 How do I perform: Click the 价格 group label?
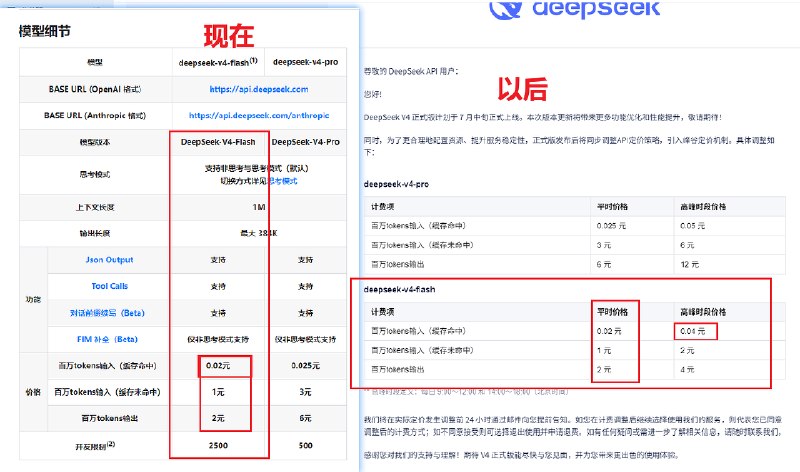pyautogui.click(x=33, y=392)
